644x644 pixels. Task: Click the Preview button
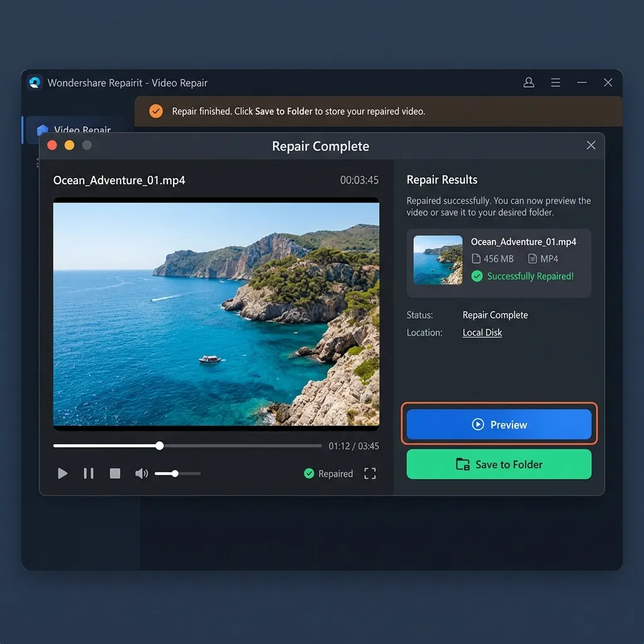[499, 425]
